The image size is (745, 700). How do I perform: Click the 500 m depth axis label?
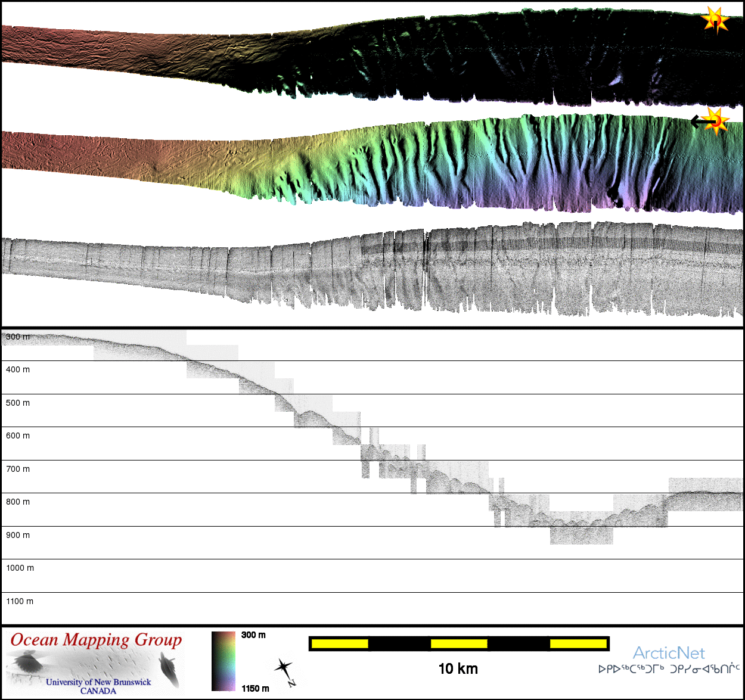(x=18, y=403)
